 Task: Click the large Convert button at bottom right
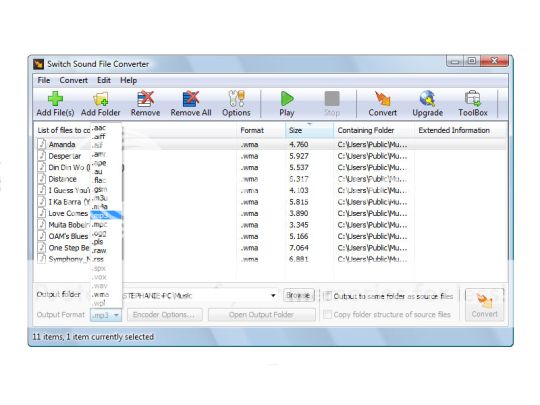coord(484,305)
